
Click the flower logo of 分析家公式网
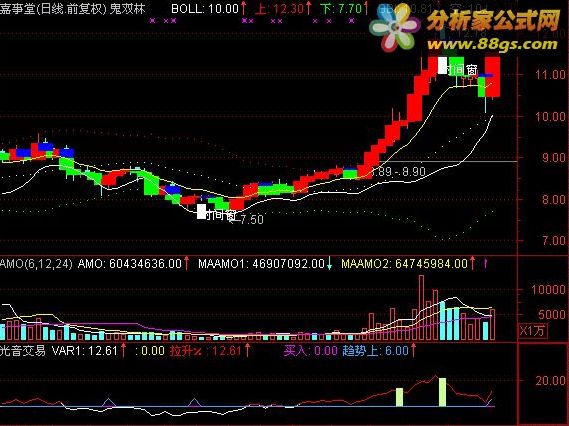tap(394, 27)
